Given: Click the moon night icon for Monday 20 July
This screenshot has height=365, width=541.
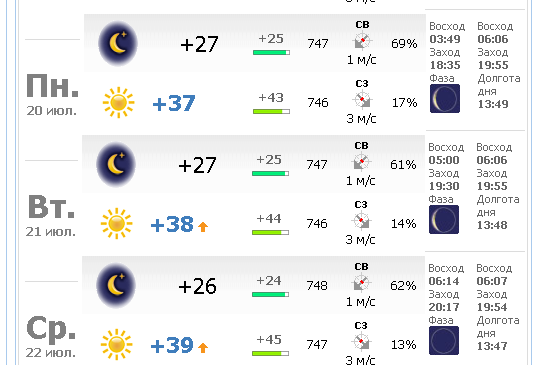Looking at the screenshot, I should point(118,43).
